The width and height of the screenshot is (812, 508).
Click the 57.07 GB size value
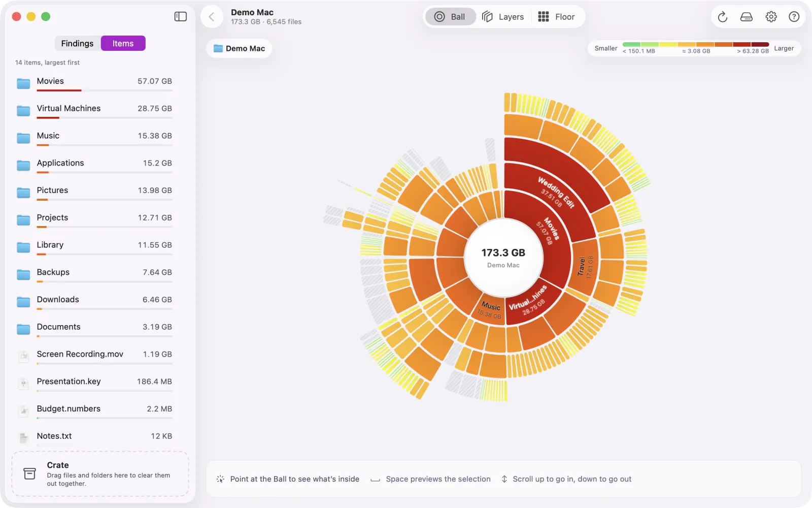[155, 81]
